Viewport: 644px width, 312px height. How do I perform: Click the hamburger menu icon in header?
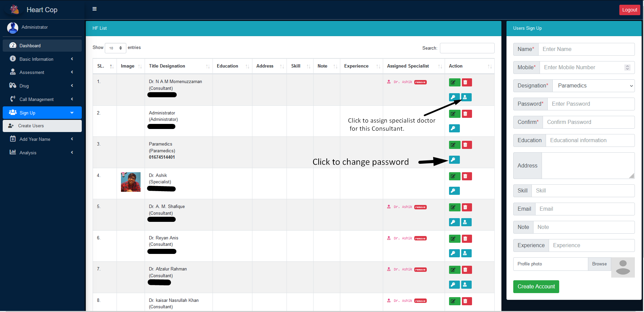tap(95, 9)
